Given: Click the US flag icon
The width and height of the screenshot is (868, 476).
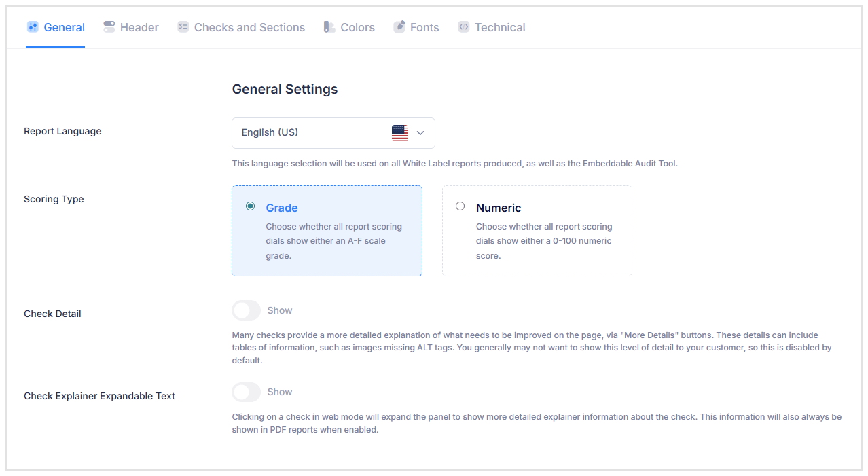Looking at the screenshot, I should [x=400, y=133].
